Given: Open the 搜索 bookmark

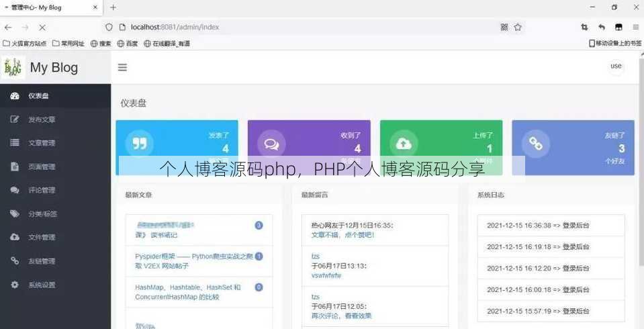Looking at the screenshot, I should (x=101, y=43).
